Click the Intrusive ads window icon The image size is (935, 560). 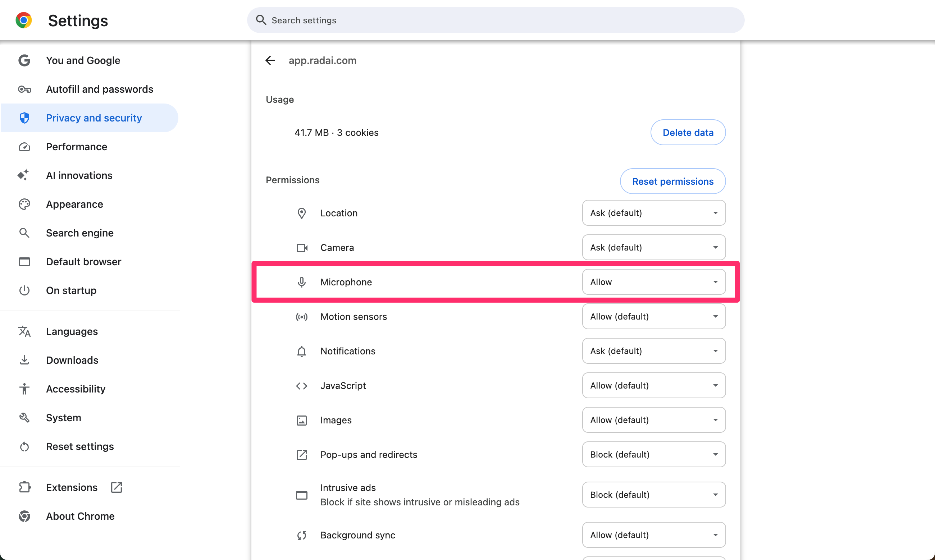tap(302, 495)
